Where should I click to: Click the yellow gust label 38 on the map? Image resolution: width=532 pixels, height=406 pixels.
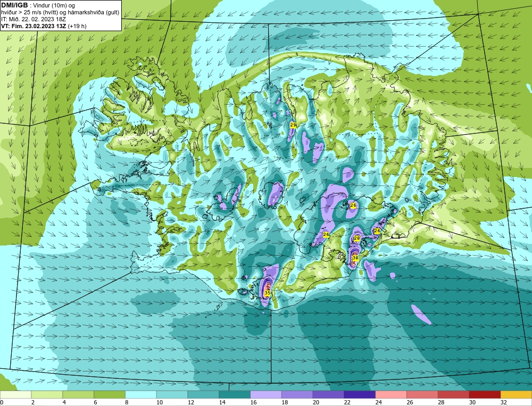point(355,258)
